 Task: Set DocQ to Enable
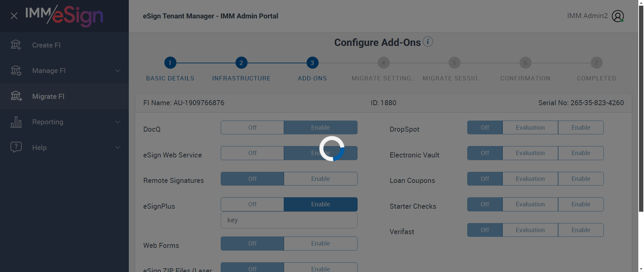click(x=321, y=128)
